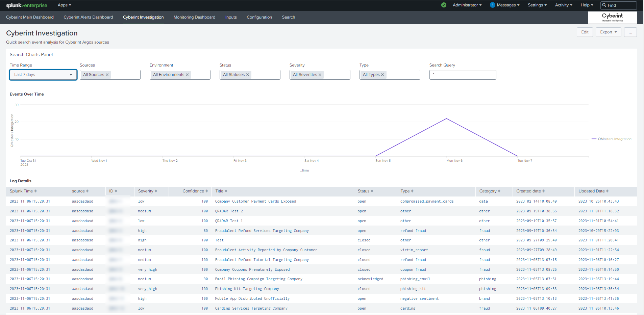Click the QRADAR Test 2 title
Screen dimensions: 644x315
coord(229,211)
